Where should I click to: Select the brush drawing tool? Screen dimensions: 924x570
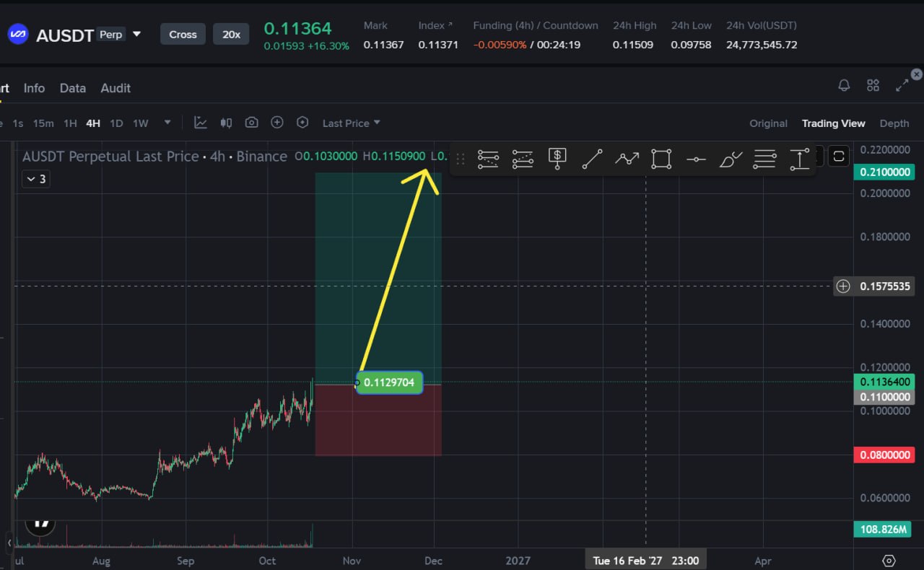[x=731, y=159]
